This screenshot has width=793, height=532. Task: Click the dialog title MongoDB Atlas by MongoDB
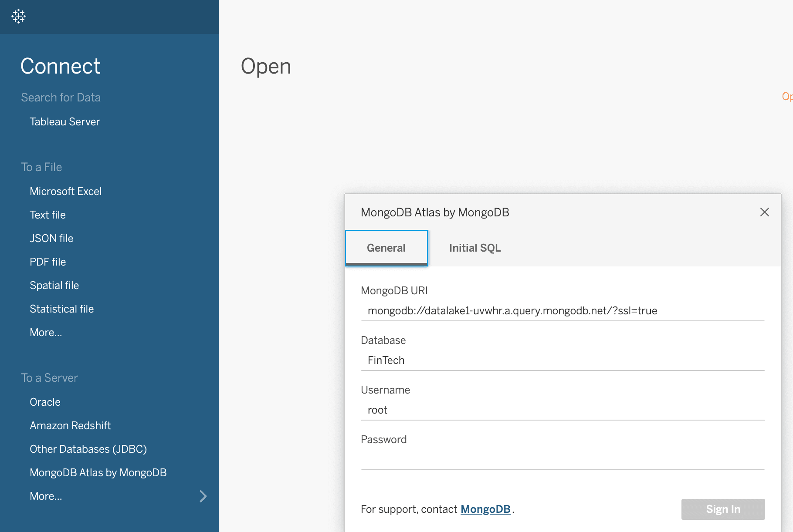[435, 212]
